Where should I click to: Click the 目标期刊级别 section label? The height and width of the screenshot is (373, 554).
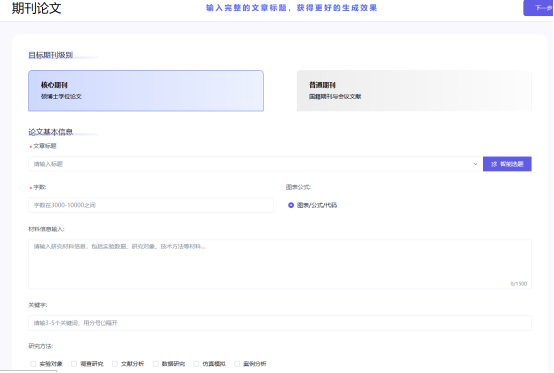click(51, 55)
